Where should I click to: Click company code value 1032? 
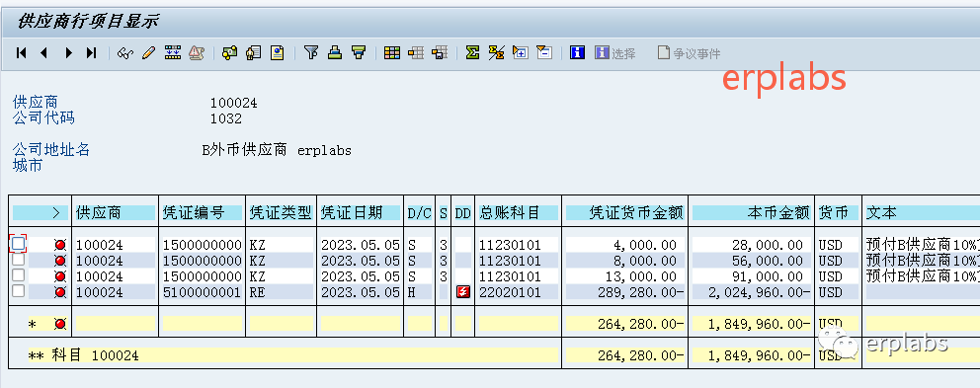(x=225, y=118)
